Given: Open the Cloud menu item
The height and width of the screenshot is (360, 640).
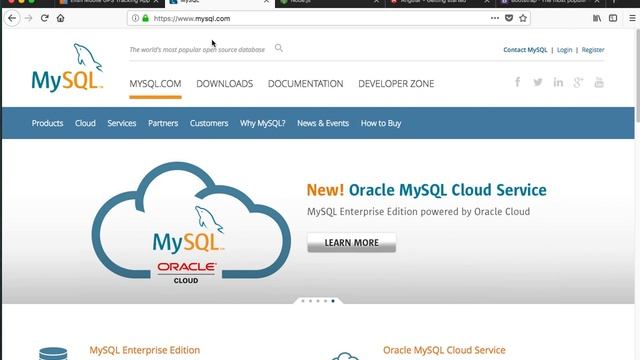Looking at the screenshot, I should (x=85, y=123).
